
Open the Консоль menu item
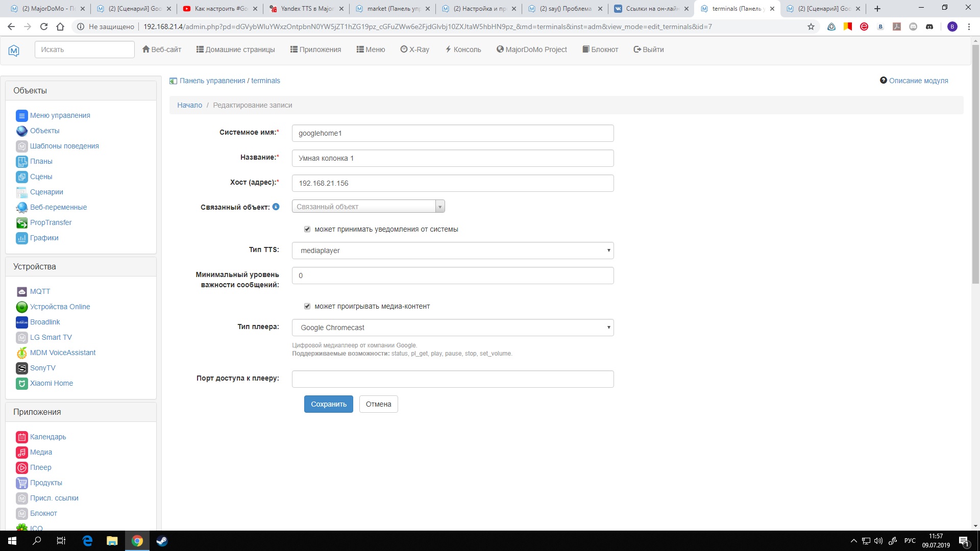pyautogui.click(x=463, y=49)
